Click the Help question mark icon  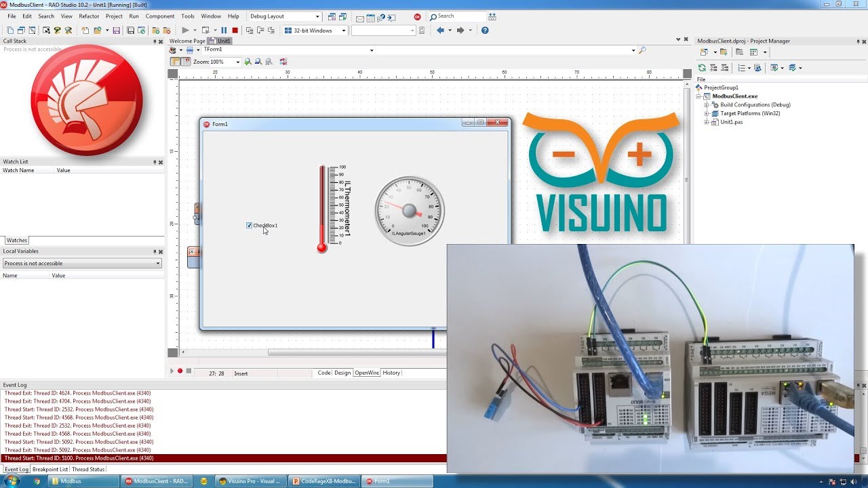click(x=485, y=30)
